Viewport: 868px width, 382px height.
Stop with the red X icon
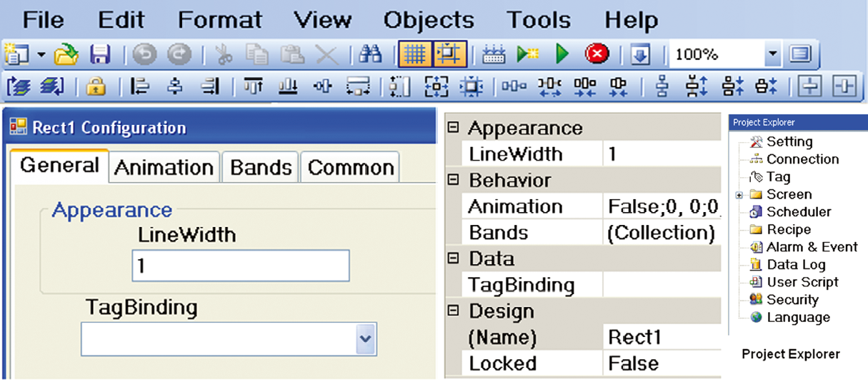coord(597,54)
